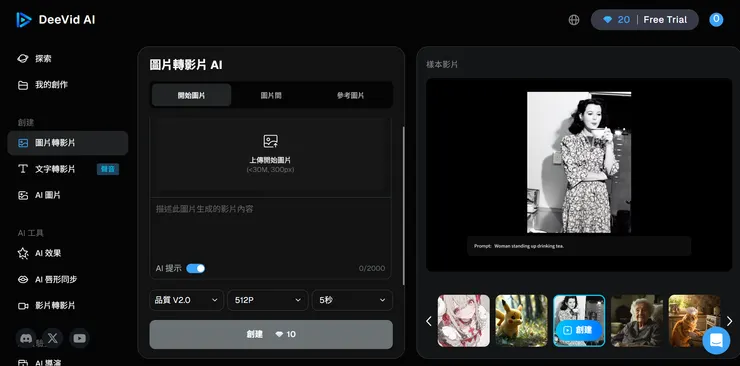Click the 圖片轉影片 AI panel title

(186, 65)
